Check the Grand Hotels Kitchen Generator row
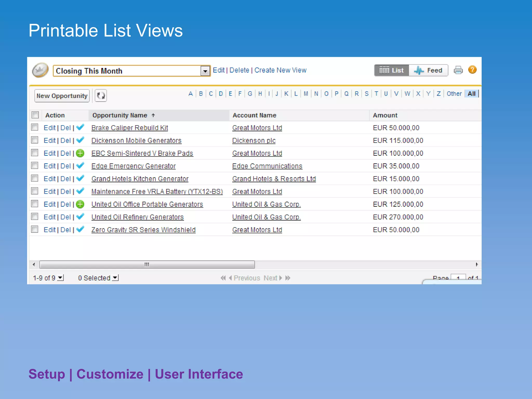The width and height of the screenshot is (532, 399). pyautogui.click(x=35, y=178)
